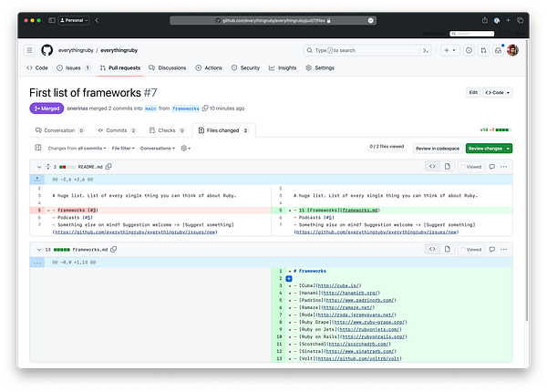547x392 pixels.
Task: Open the user avatar menu
Action: tap(512, 50)
